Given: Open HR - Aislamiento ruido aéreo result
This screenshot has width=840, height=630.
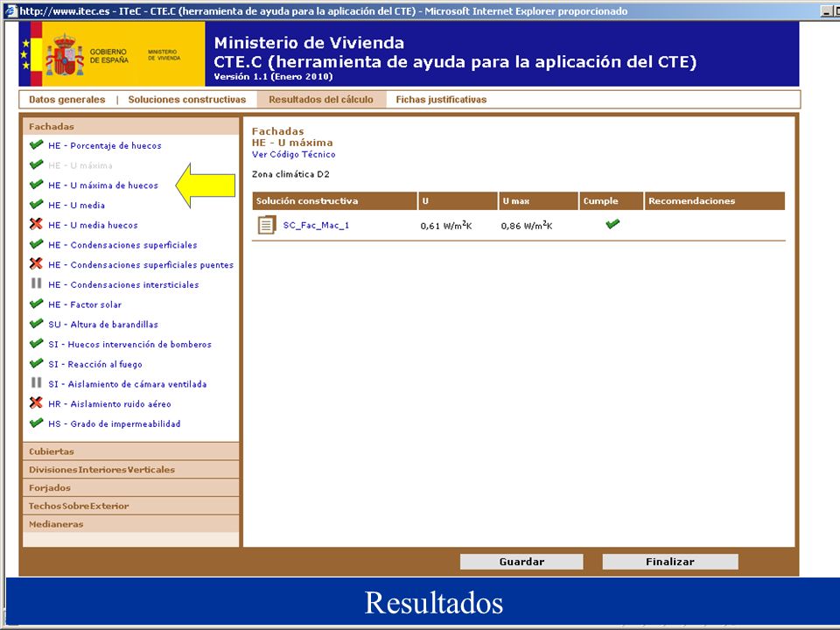Looking at the screenshot, I should 110,404.
